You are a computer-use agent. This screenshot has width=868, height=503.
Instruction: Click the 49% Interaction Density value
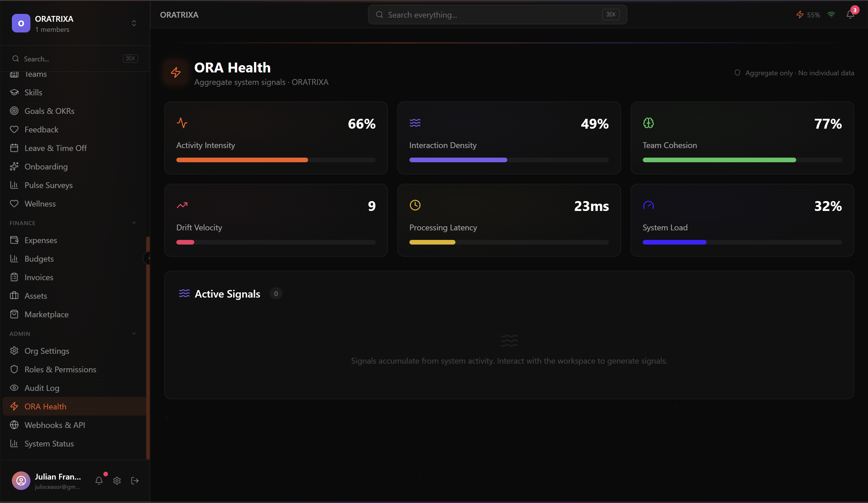click(595, 124)
